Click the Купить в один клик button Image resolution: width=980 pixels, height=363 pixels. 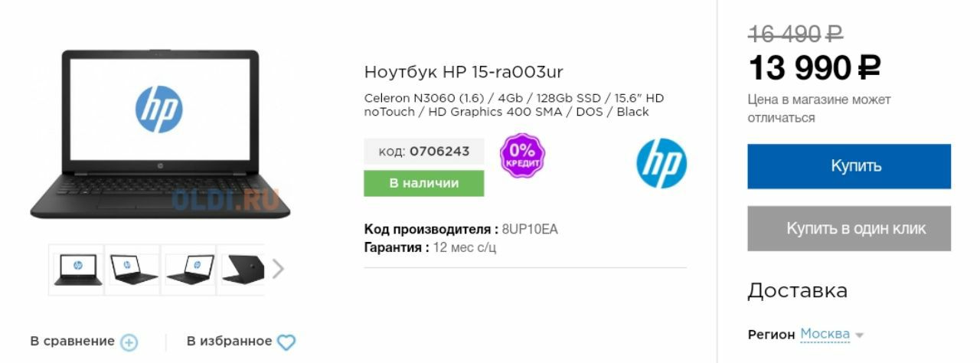point(849,228)
